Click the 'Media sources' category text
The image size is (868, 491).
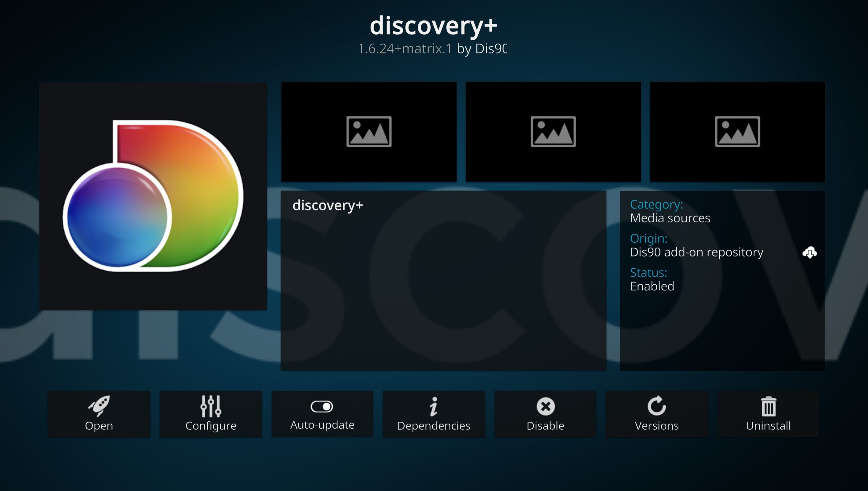coord(670,218)
